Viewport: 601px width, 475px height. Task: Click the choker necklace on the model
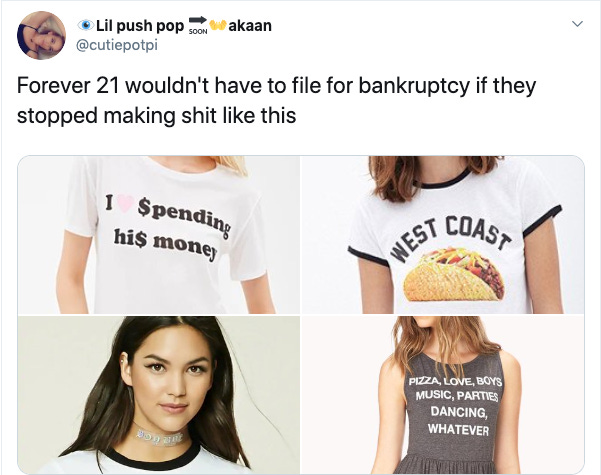tap(160, 435)
